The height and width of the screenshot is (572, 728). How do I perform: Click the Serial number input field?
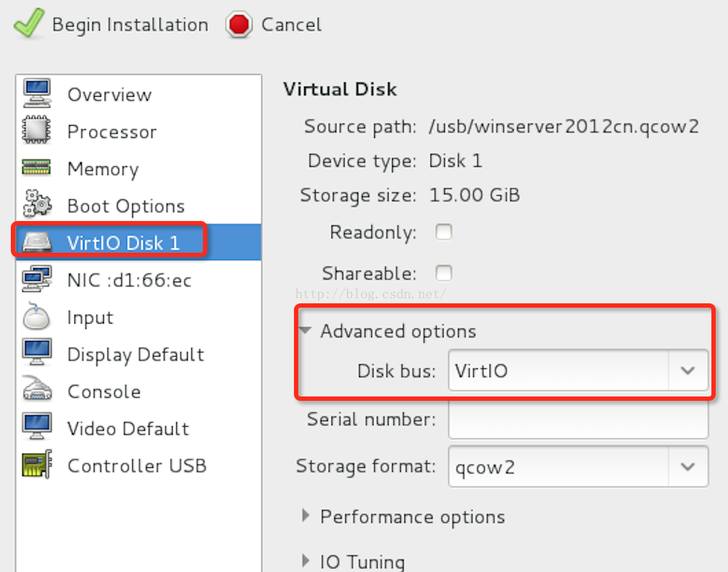tap(578, 419)
